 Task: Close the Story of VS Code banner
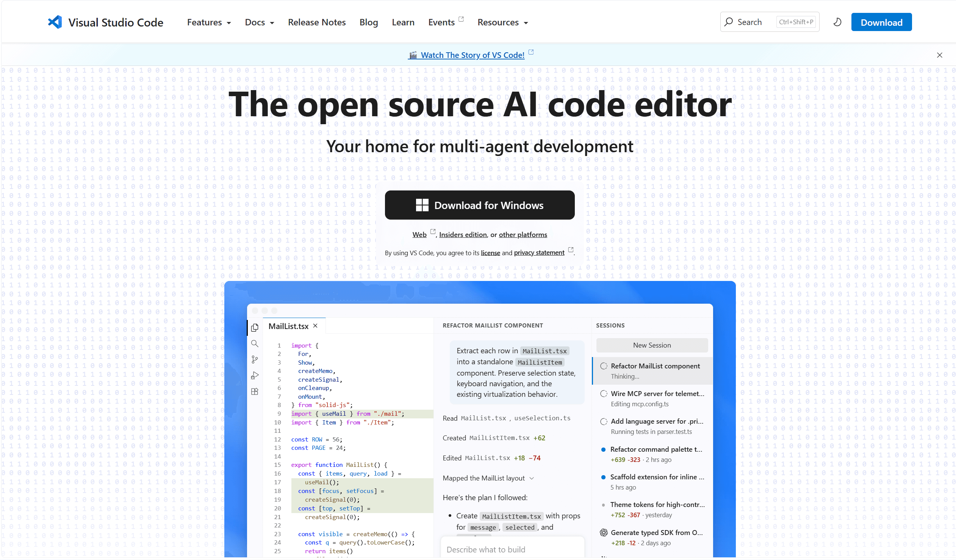click(939, 55)
